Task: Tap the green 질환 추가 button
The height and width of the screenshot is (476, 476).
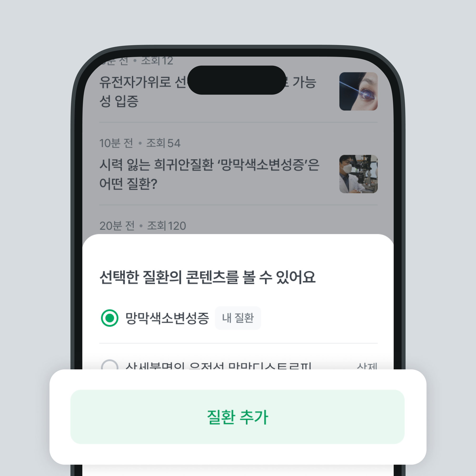Action: pos(237,417)
